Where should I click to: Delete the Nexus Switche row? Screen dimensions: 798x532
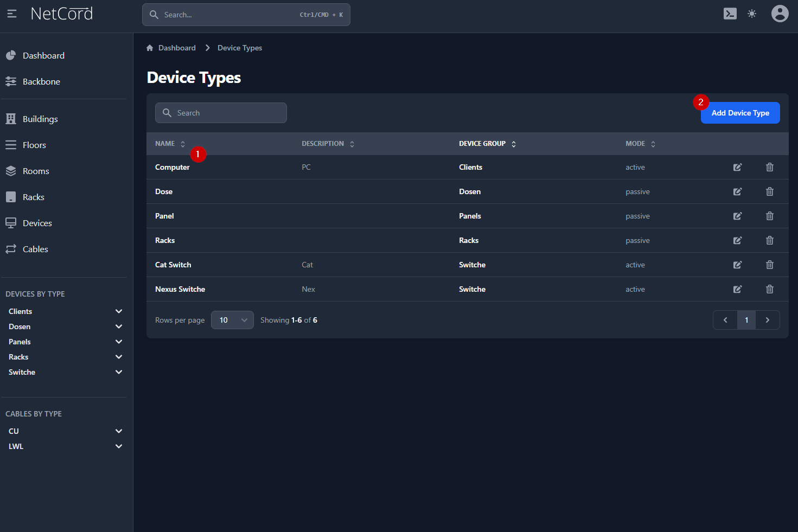769,289
